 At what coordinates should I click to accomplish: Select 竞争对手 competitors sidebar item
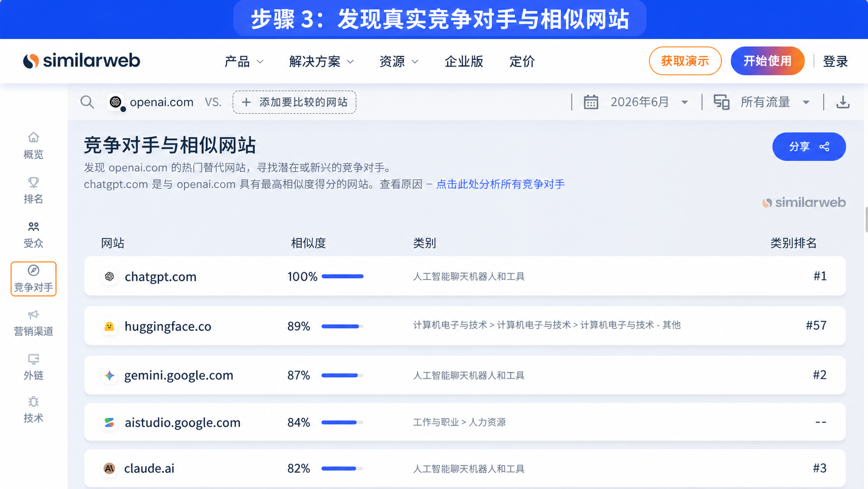point(33,279)
